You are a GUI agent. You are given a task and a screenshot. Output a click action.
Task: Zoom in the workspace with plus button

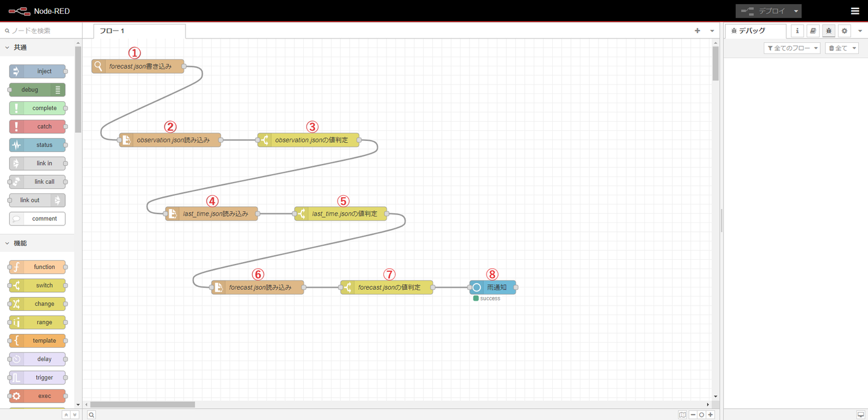click(x=711, y=415)
